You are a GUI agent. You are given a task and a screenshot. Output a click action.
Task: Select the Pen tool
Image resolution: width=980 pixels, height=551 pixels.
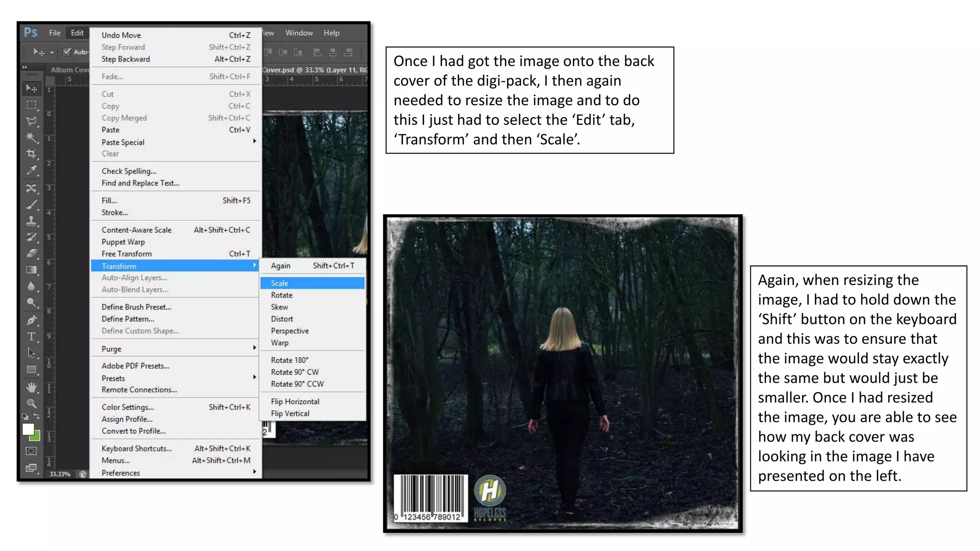pos(32,320)
